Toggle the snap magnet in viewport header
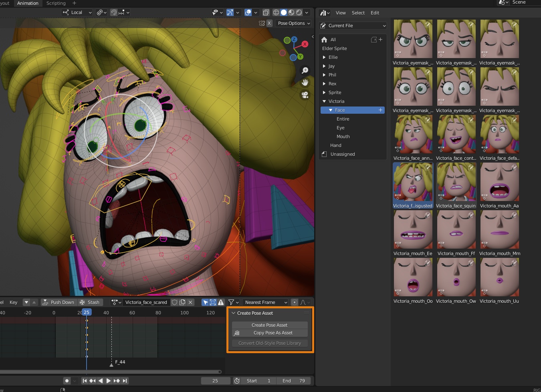This screenshot has height=392, width=541. pyautogui.click(x=114, y=12)
